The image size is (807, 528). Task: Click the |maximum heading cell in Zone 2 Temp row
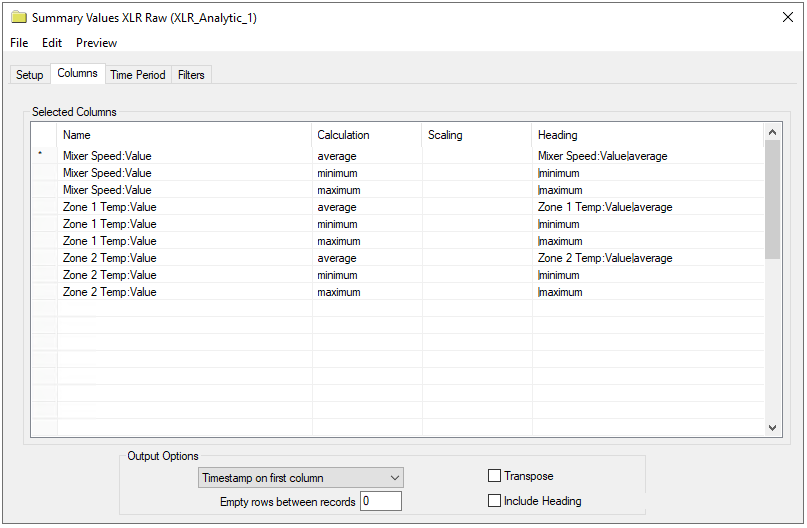(x=648, y=292)
